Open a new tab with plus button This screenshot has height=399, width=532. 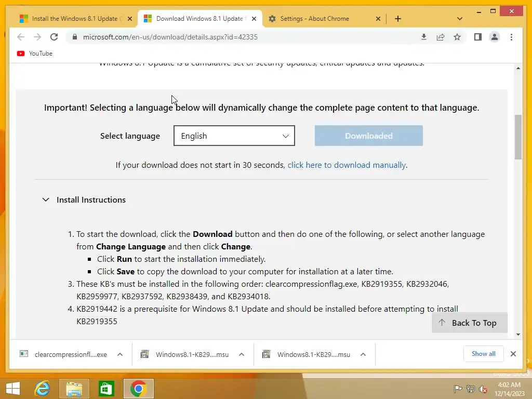coord(397,19)
